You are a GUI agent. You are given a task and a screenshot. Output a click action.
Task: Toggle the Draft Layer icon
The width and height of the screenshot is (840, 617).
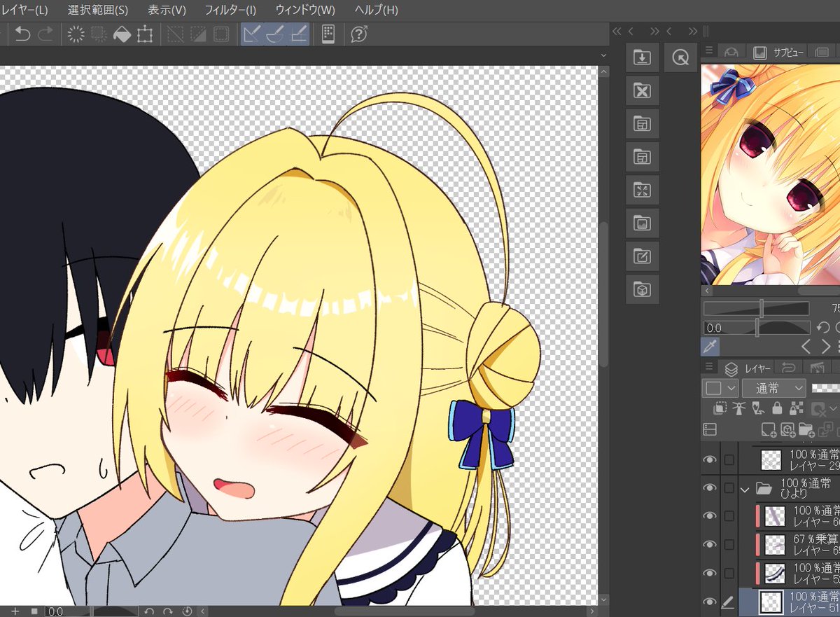point(757,408)
